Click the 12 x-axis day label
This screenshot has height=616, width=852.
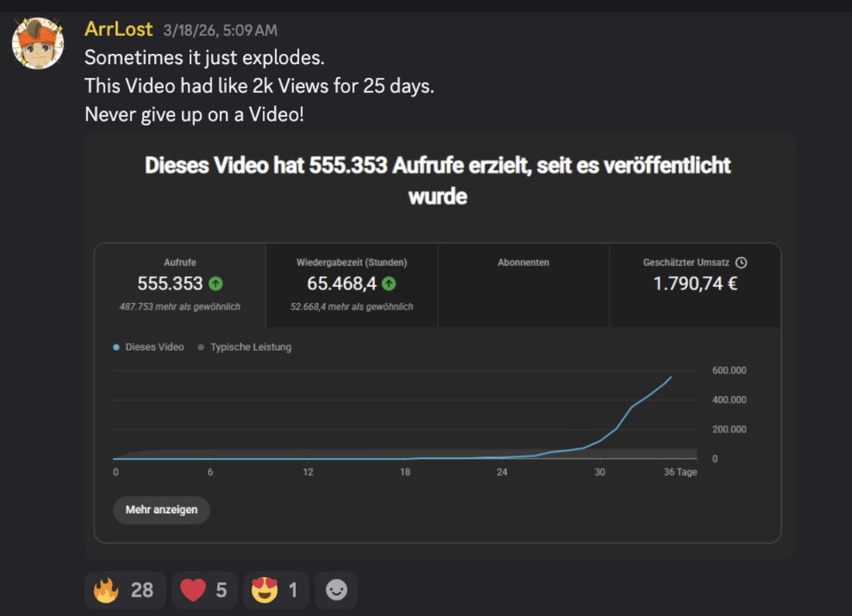(x=308, y=473)
